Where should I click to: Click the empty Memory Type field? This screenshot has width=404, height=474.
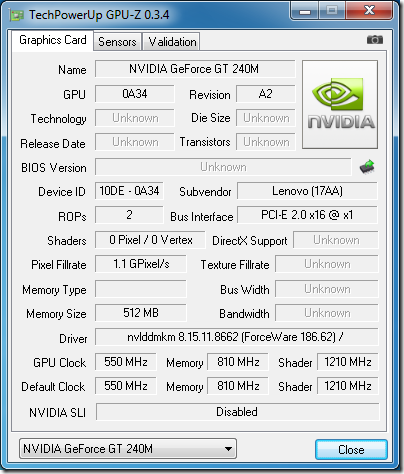point(141,289)
